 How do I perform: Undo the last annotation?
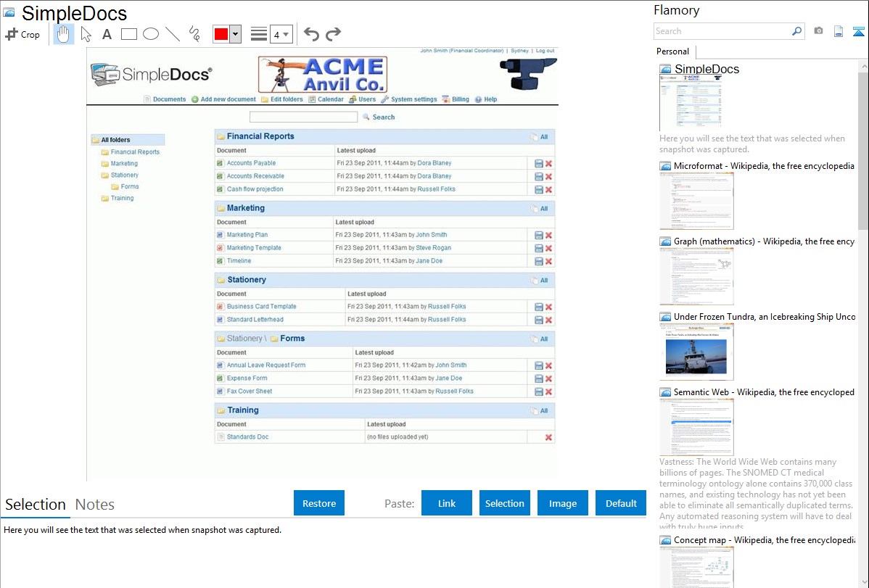(311, 34)
